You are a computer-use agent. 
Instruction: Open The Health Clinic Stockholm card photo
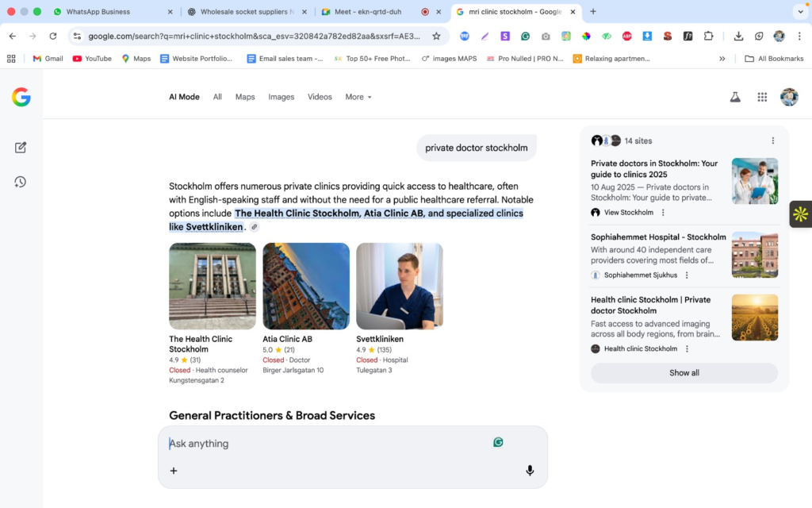coord(213,286)
